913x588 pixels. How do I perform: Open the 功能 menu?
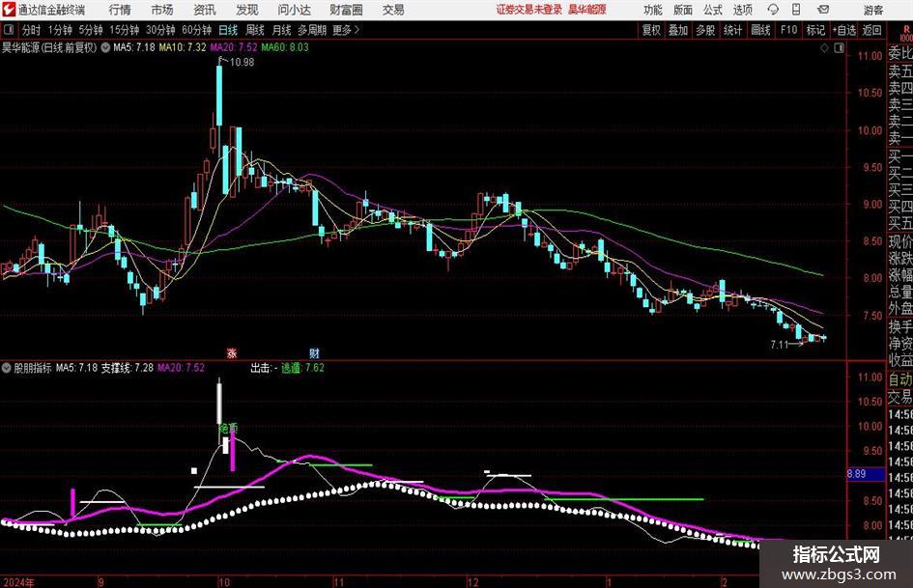(653, 10)
